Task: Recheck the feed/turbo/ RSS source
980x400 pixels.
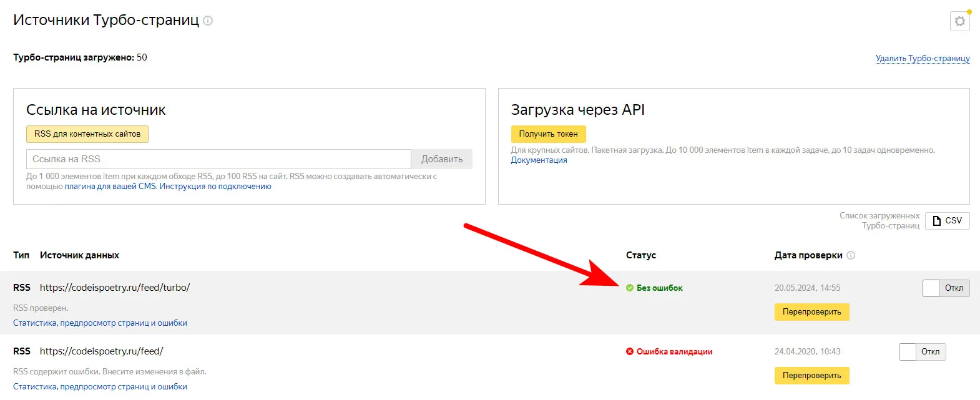Action: tap(811, 312)
